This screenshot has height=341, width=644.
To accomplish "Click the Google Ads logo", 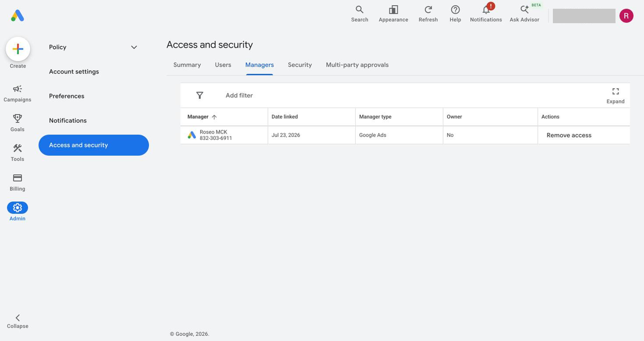I will 17,16.
